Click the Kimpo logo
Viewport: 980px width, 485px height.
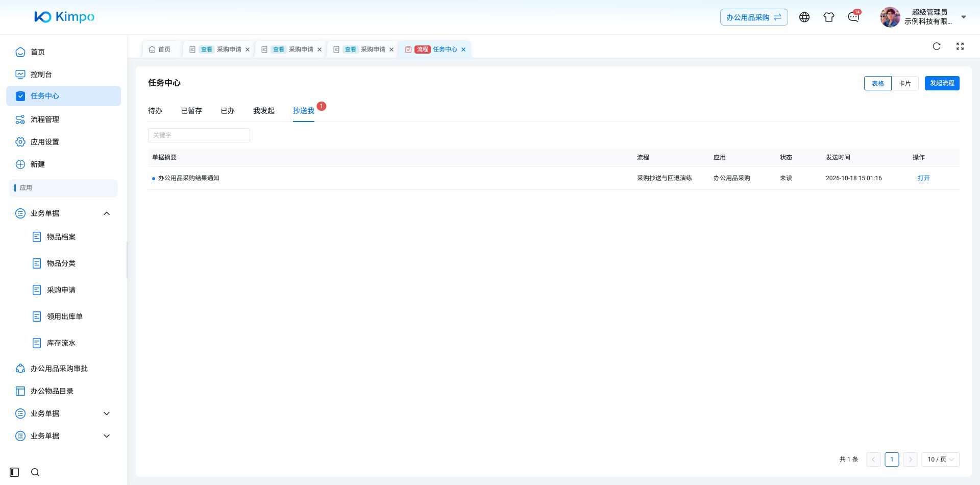click(x=64, y=17)
